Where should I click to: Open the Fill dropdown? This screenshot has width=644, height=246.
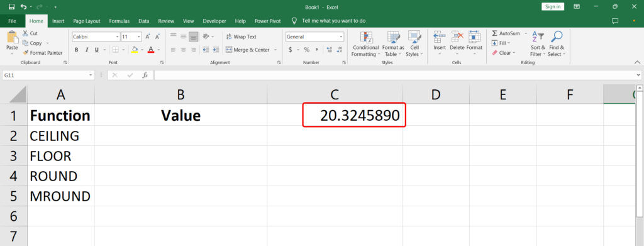(x=501, y=43)
